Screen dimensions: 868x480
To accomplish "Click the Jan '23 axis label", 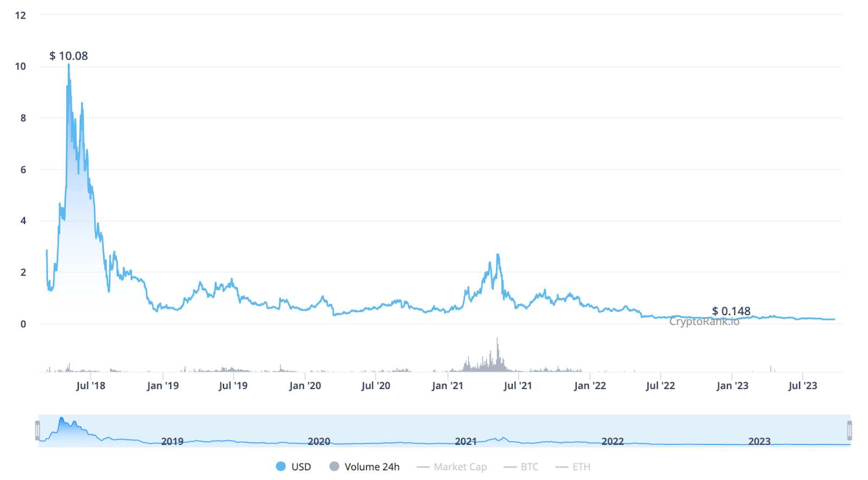I will pyautogui.click(x=732, y=386).
